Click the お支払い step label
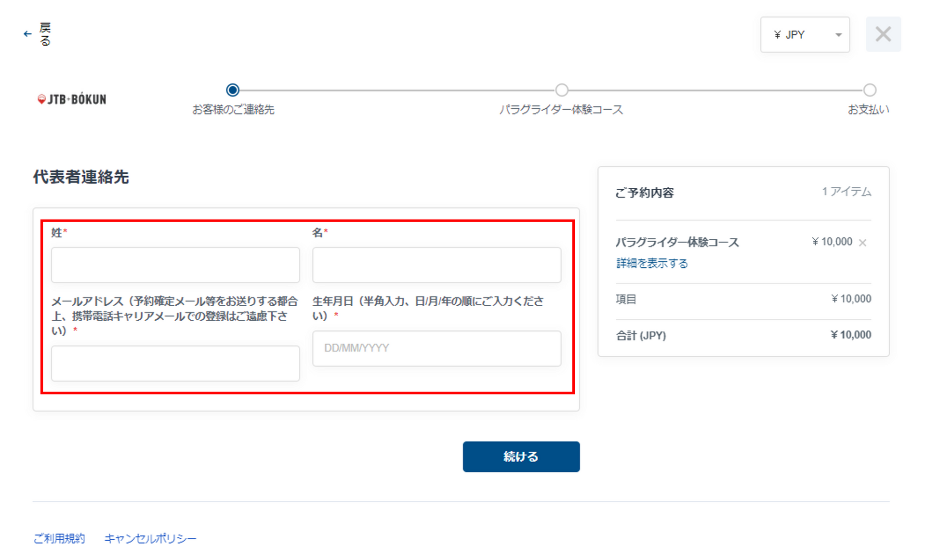The image size is (925, 560). point(868,110)
